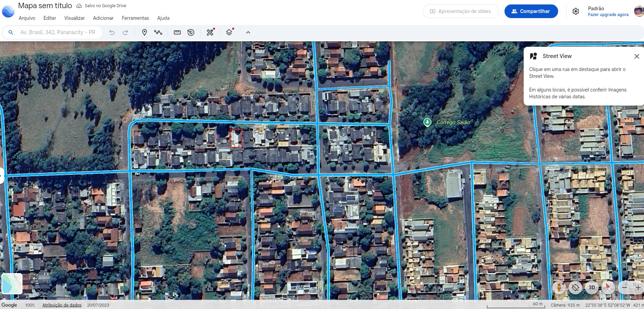This screenshot has height=309, width=644.
Task: Click the Fazer upgrade agora link
Action: 608,15
